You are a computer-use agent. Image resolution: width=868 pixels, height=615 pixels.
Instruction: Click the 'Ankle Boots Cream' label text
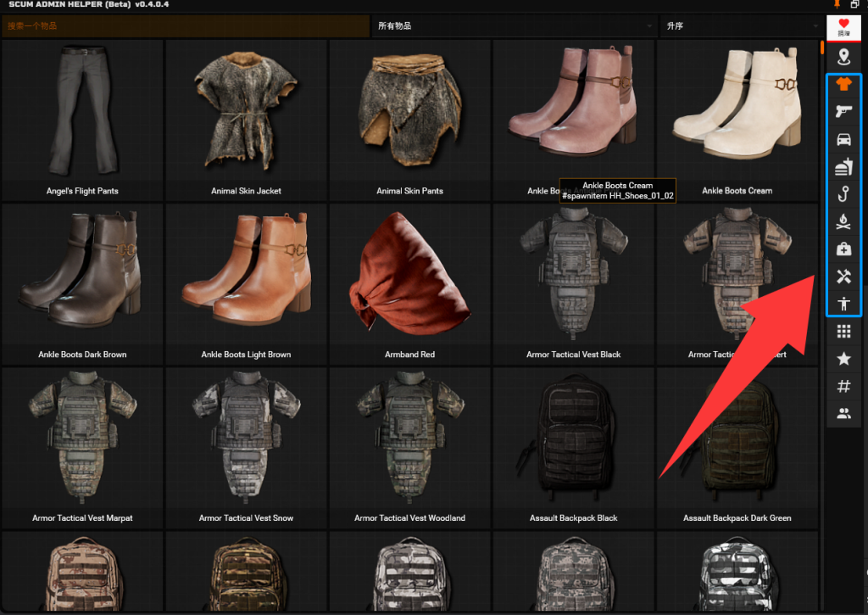(737, 191)
